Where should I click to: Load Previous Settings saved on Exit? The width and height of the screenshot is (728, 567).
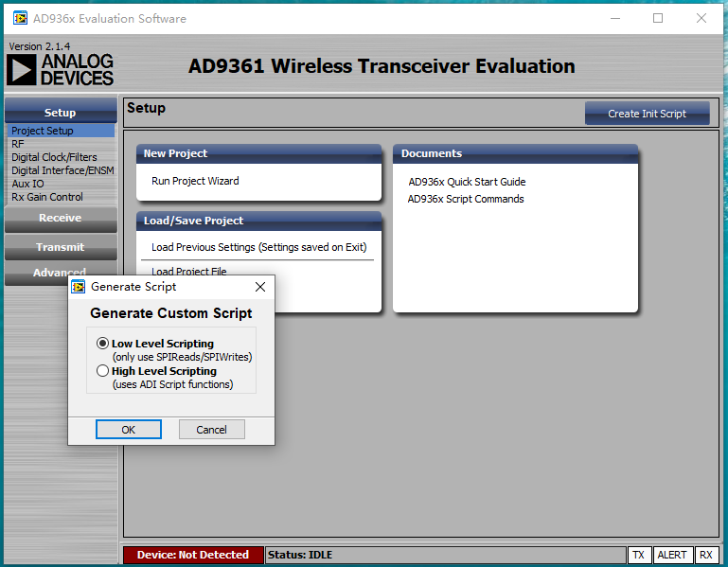[259, 247]
